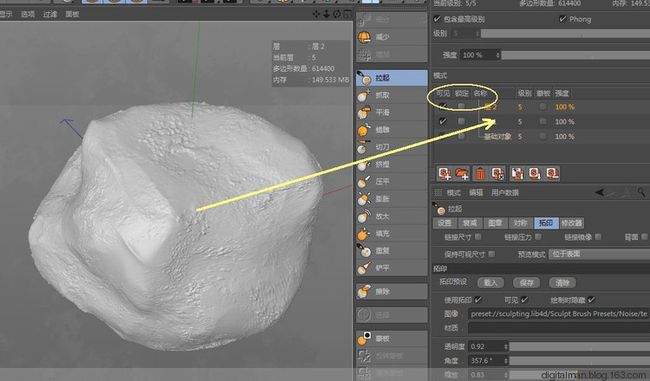Click the Add Layer Folder icon
The width and height of the screenshot is (650, 381).
click(462, 173)
